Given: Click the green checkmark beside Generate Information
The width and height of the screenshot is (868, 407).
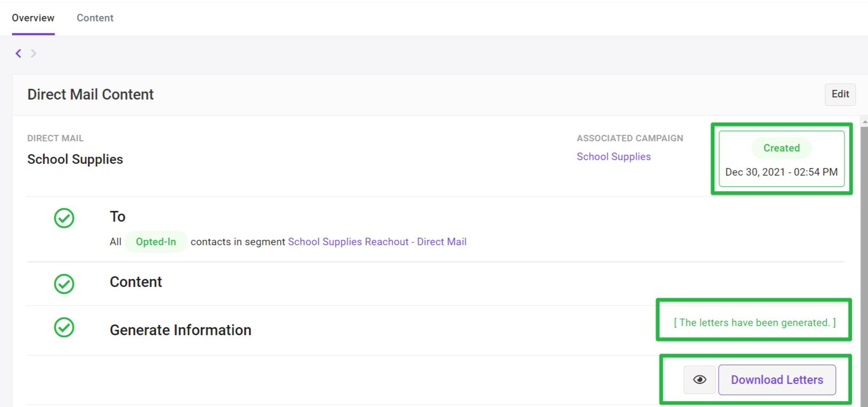Looking at the screenshot, I should pos(64,327).
